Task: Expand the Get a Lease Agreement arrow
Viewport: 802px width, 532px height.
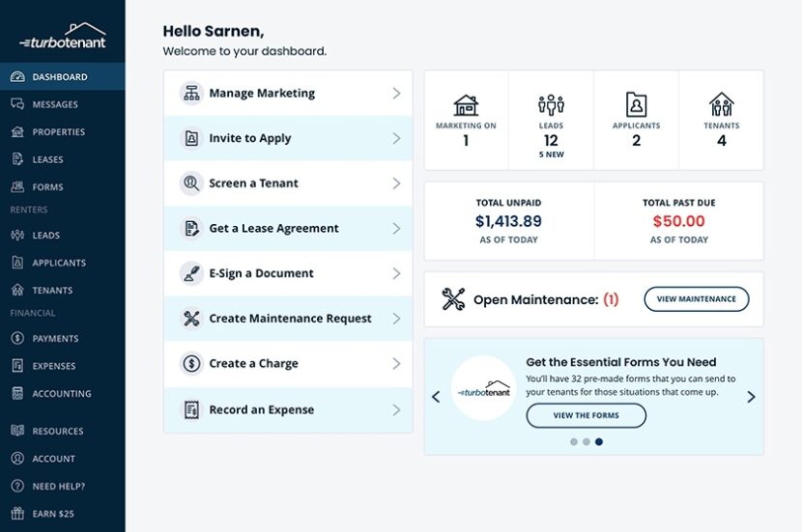Action: tap(396, 229)
